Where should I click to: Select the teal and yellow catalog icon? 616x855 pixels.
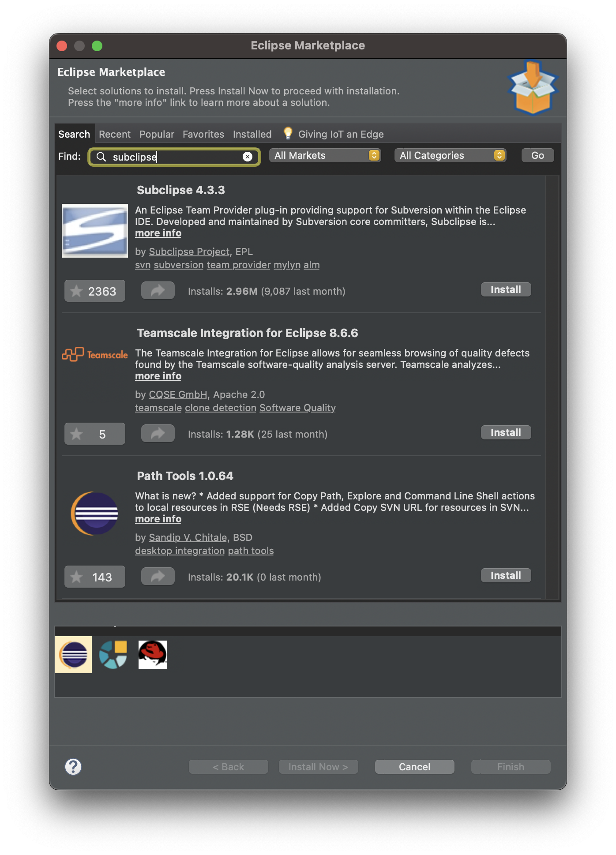pyautogui.click(x=113, y=655)
